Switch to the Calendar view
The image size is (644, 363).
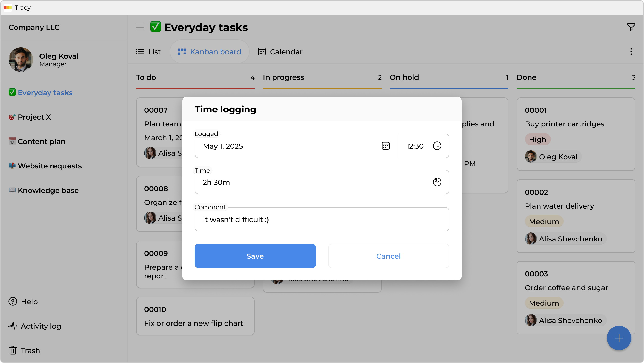(x=280, y=51)
